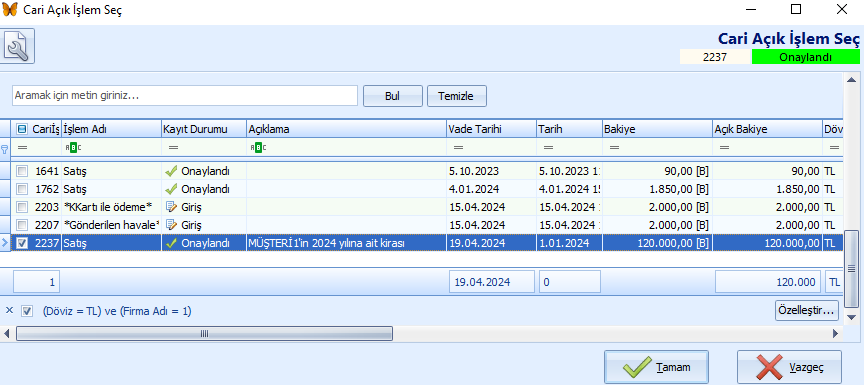The width and height of the screenshot is (864, 385).
Task: Click the 4.01.2024 due date cell
Action: coord(492,189)
